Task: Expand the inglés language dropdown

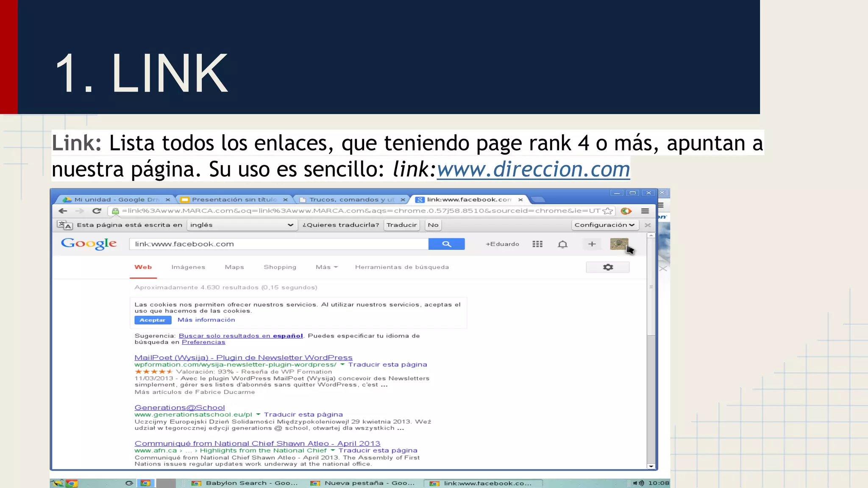Action: point(241,225)
